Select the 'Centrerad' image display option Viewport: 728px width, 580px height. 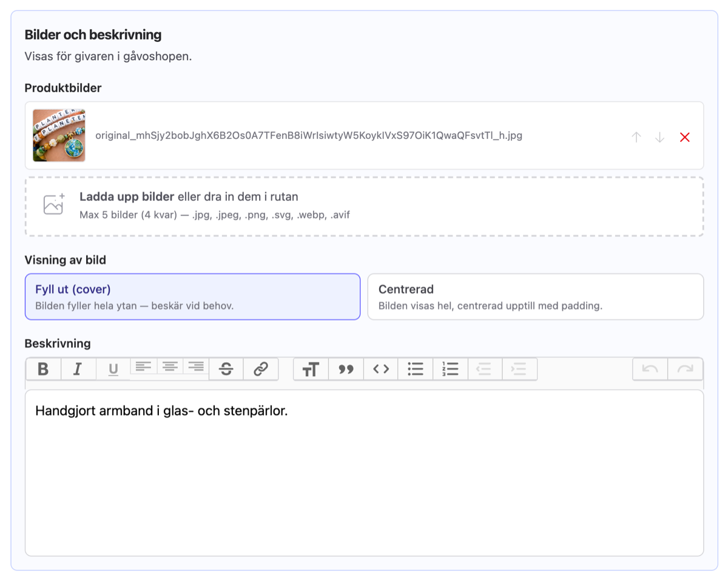[x=536, y=297]
